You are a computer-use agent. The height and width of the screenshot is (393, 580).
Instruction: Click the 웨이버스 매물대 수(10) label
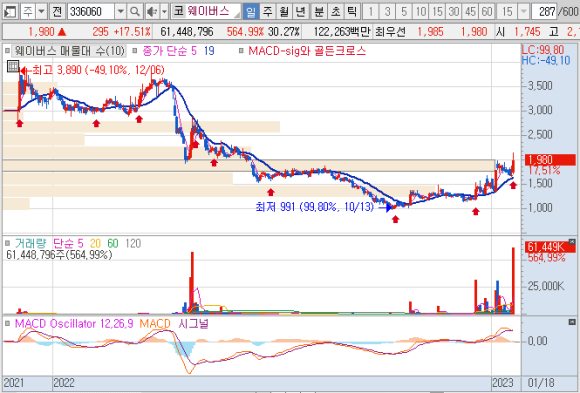pos(69,51)
